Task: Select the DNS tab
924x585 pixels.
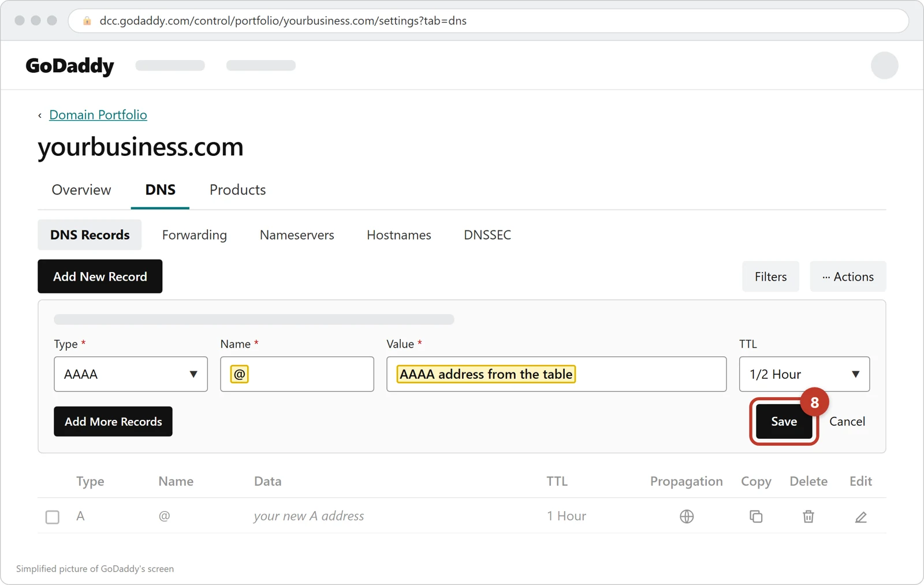Action: click(x=160, y=190)
